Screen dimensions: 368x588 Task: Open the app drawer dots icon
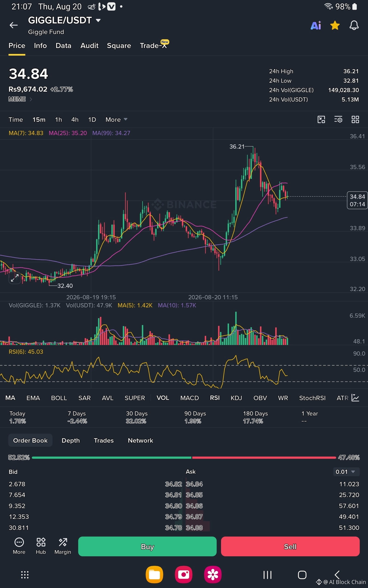pos(25,575)
